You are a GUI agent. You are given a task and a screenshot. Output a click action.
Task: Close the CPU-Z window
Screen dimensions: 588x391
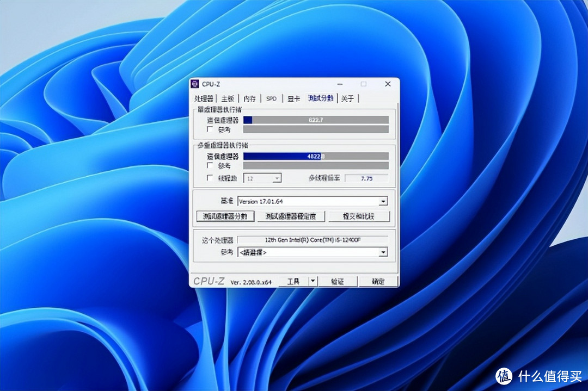388,84
